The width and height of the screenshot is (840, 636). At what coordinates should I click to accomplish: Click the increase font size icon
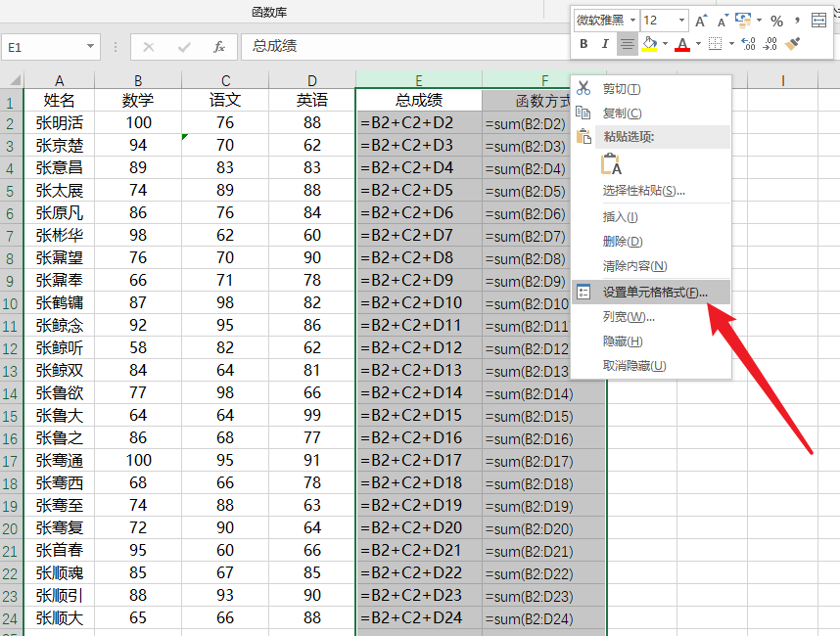(x=701, y=21)
